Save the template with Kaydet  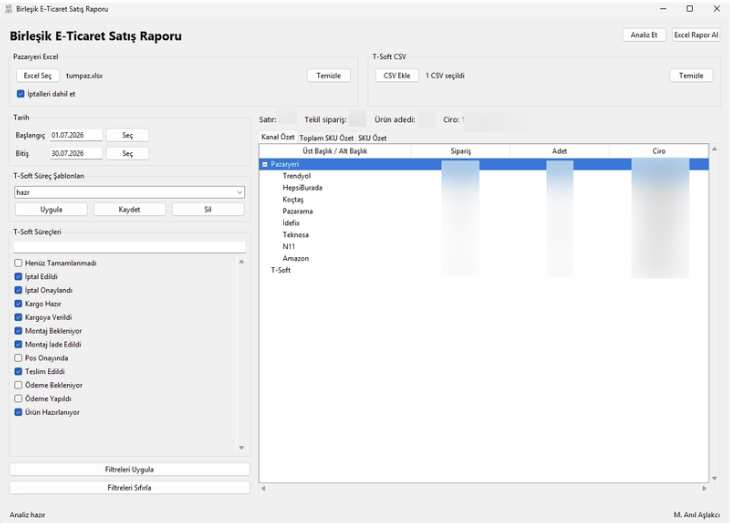pyautogui.click(x=129, y=210)
